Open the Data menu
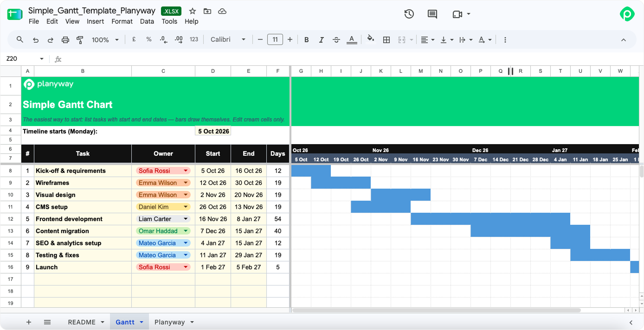The width and height of the screenshot is (644, 330). (x=147, y=21)
